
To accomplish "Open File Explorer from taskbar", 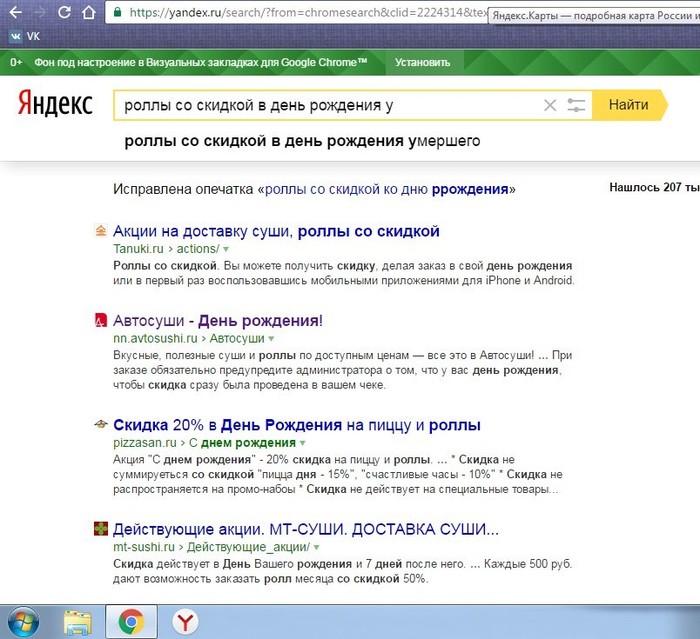I will click(x=78, y=622).
